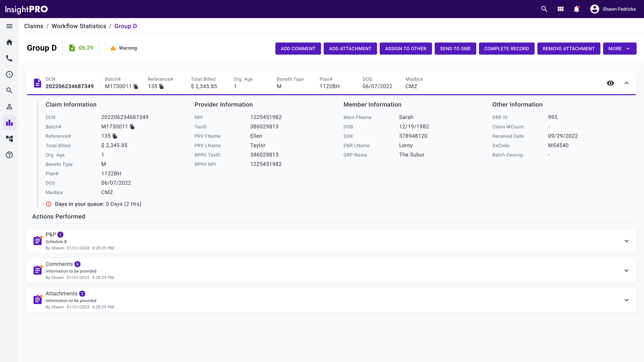
Task: Click the Workflow Statistics breadcrumb
Action: [x=79, y=26]
